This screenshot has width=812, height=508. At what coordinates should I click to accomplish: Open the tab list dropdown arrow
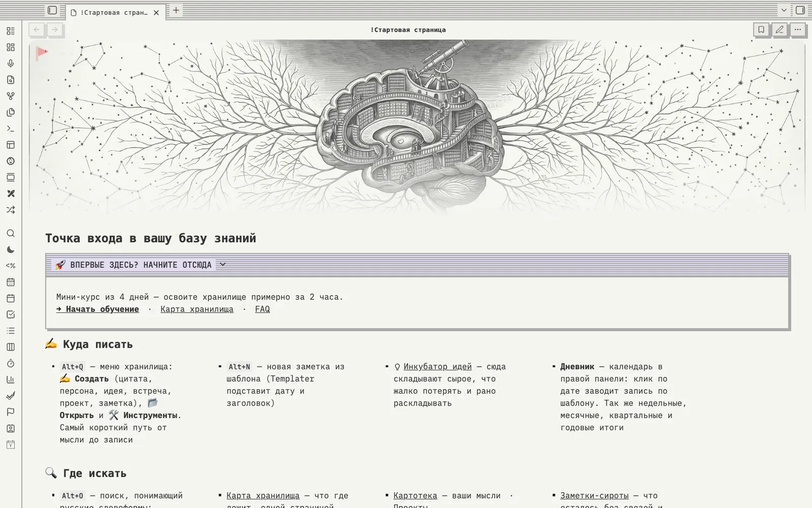(x=784, y=10)
